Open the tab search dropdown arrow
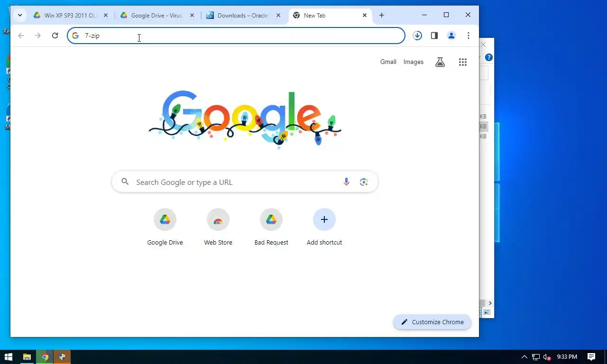607x364 pixels. tap(20, 15)
